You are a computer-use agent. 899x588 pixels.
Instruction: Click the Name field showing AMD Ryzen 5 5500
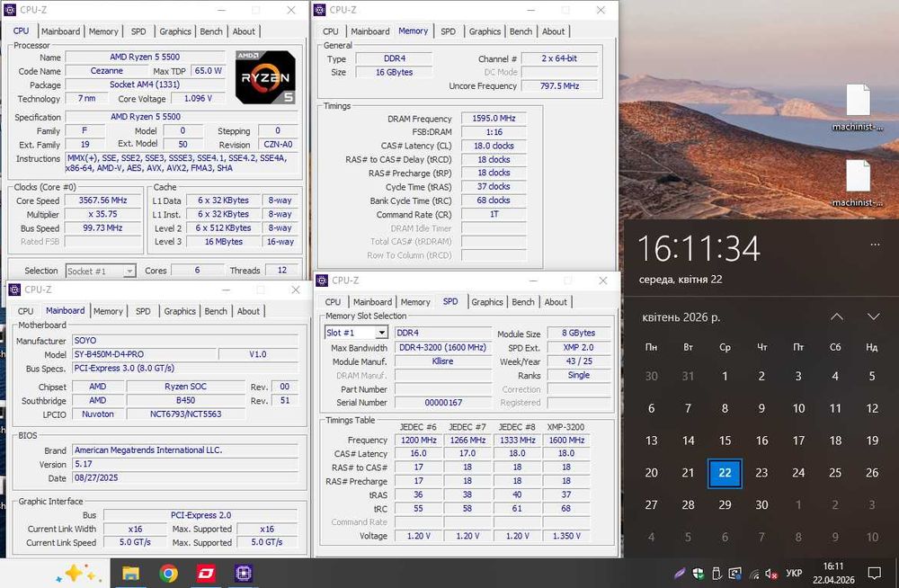click(x=145, y=57)
